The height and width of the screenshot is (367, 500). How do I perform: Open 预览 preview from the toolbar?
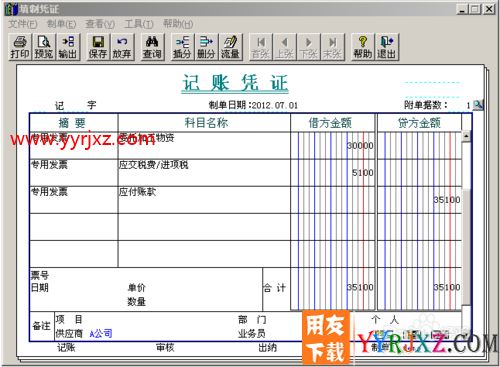(44, 47)
